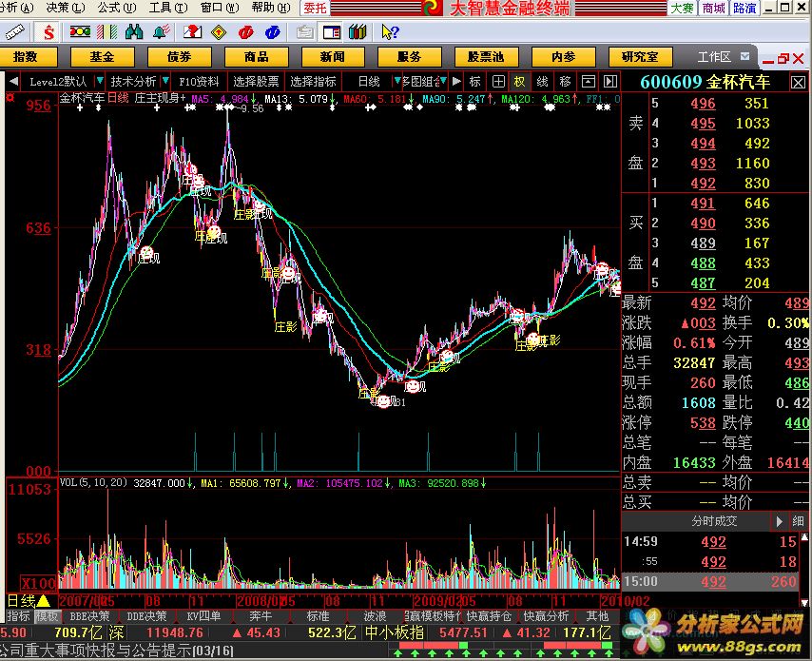Click the red round info icon
812x661 pixels.
coord(246,32)
